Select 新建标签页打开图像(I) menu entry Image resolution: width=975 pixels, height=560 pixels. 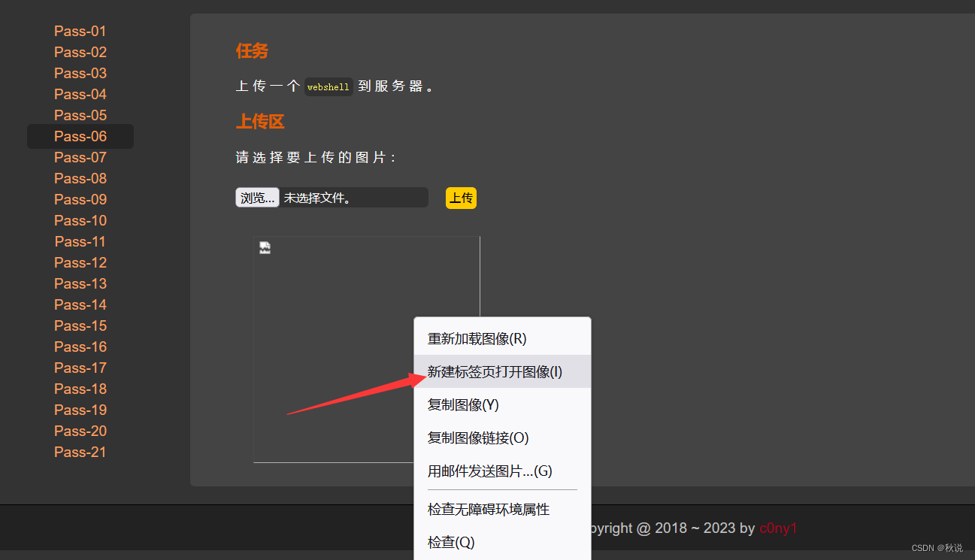click(502, 371)
